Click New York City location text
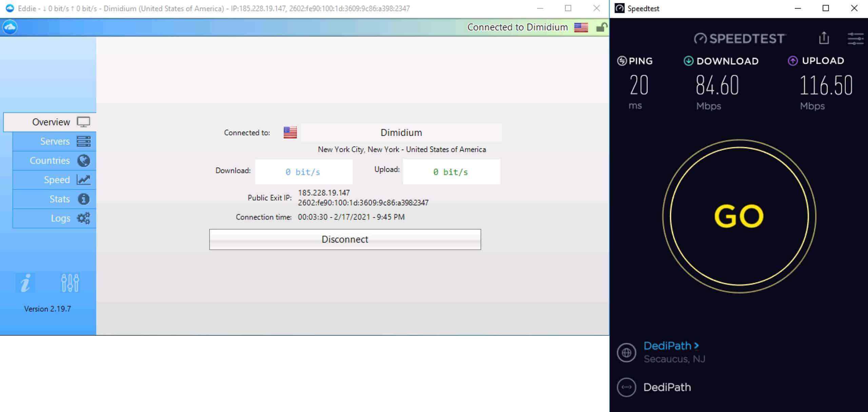Image resolution: width=868 pixels, height=412 pixels. click(402, 149)
